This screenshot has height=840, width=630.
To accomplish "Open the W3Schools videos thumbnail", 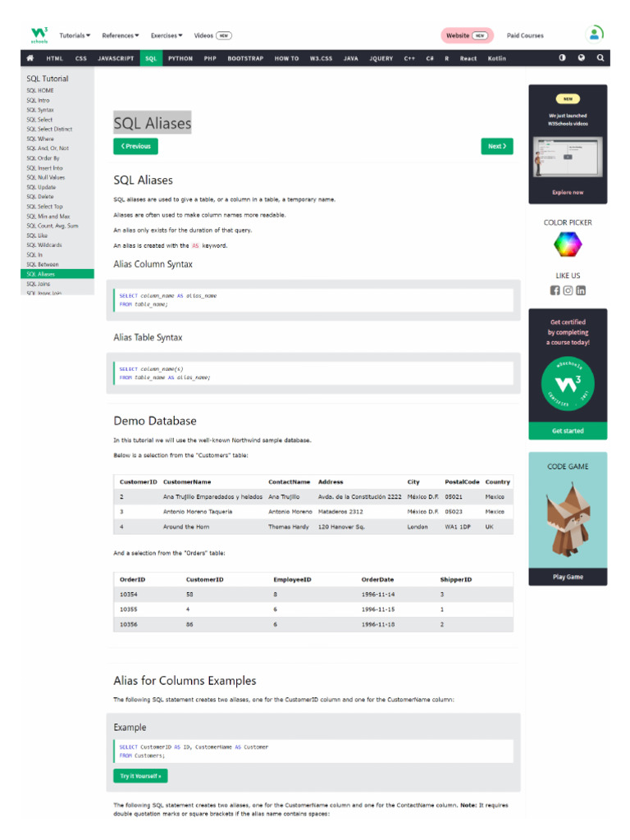I will [568, 157].
